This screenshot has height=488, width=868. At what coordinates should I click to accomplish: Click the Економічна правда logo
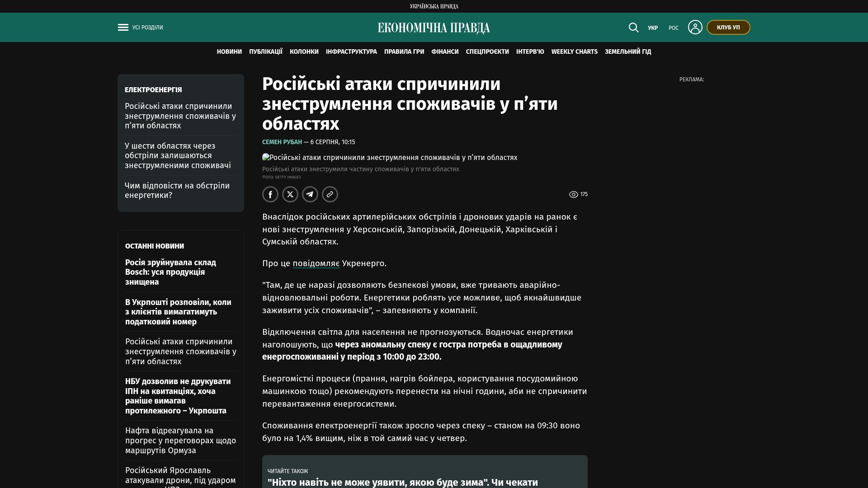[434, 28]
